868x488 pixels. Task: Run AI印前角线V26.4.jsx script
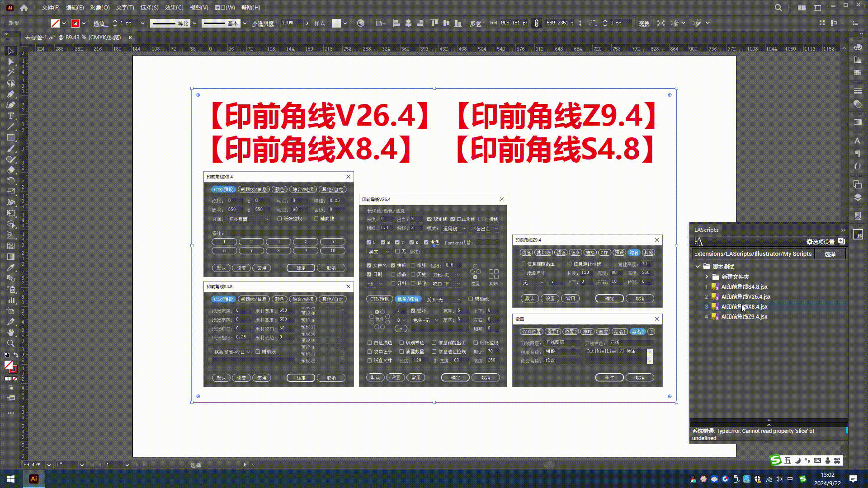[x=745, y=297]
